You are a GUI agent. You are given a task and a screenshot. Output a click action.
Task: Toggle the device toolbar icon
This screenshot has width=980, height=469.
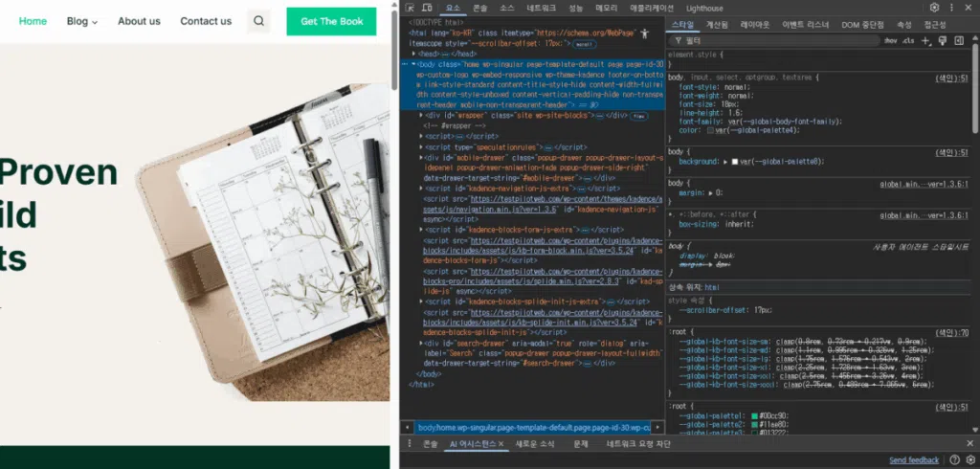coord(427,8)
